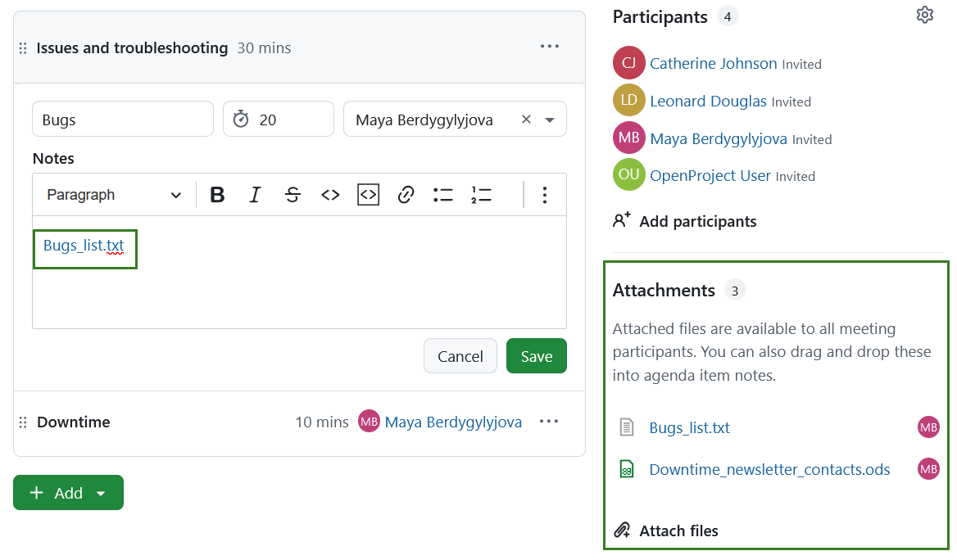957x560 pixels.
Task: Create a bulleted list in the notes
Action: pyautogui.click(x=443, y=194)
